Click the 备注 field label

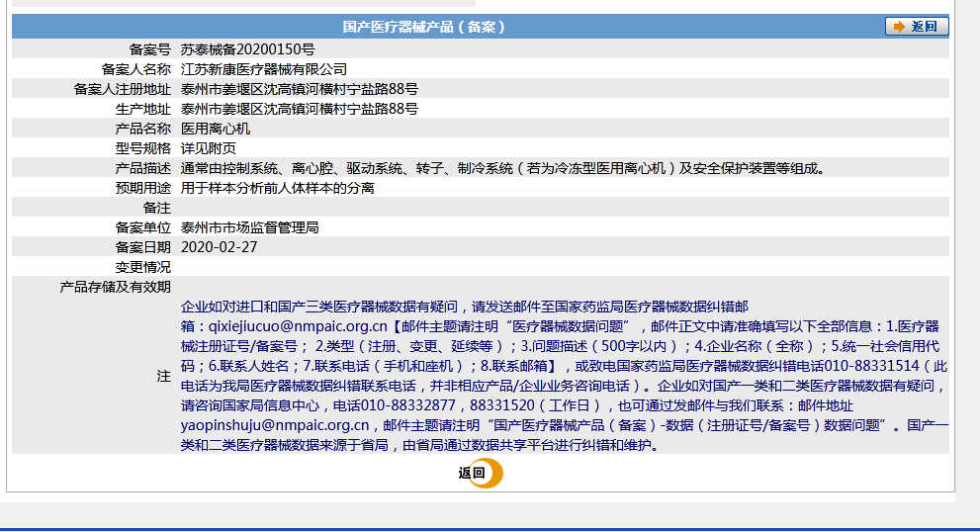pos(157,209)
